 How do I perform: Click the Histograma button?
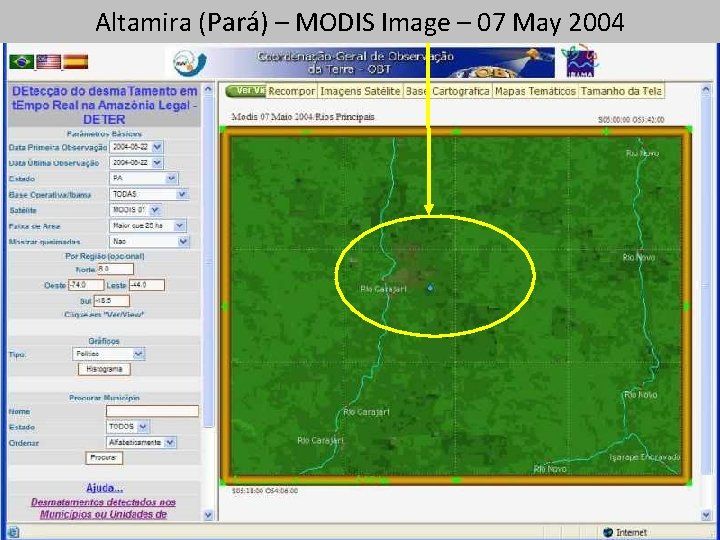click(104, 369)
